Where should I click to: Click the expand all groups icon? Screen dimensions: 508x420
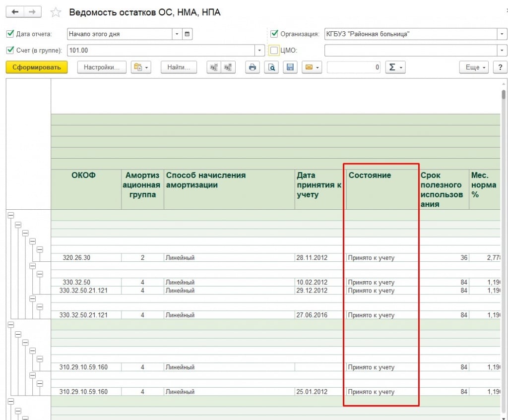pos(228,67)
